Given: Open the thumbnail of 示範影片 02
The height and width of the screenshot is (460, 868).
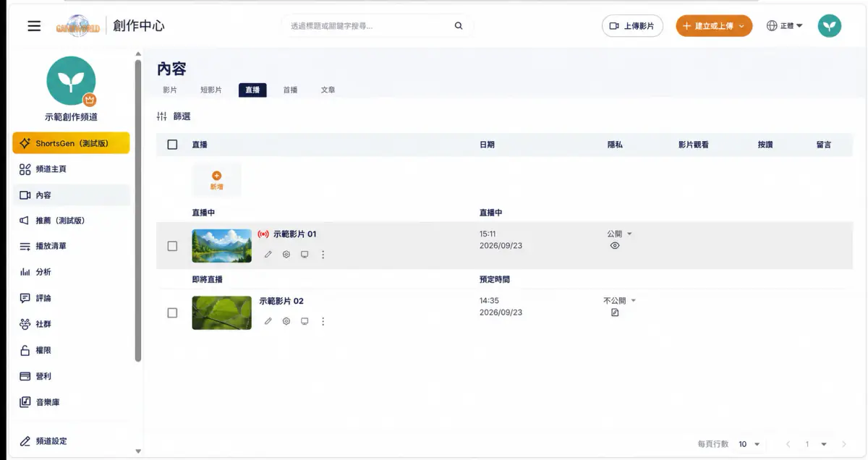Looking at the screenshot, I should click(x=221, y=313).
